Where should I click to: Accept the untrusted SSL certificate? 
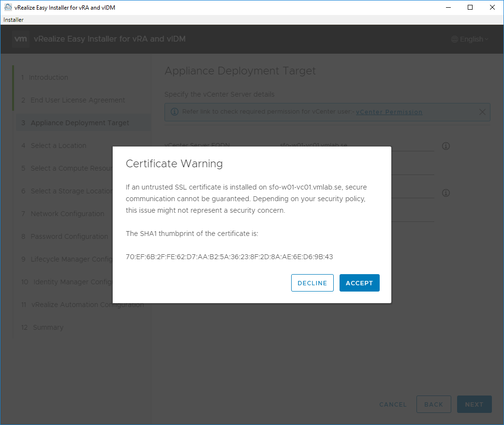(x=359, y=283)
